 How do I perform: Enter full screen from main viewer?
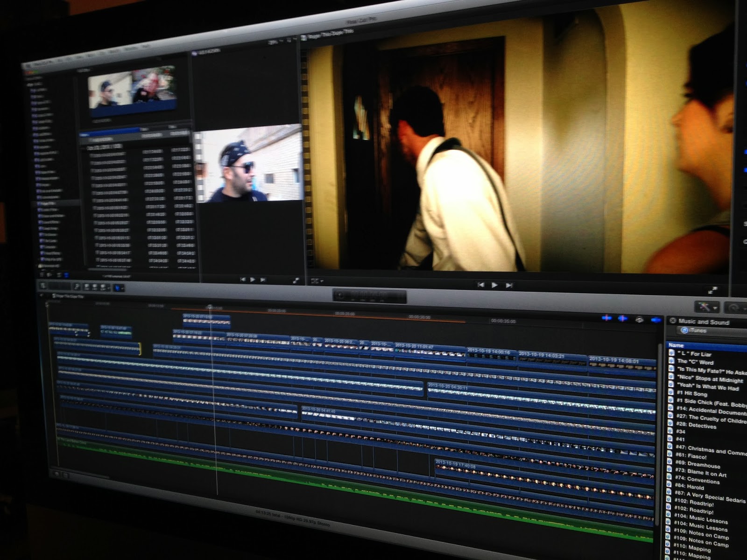pyautogui.click(x=713, y=290)
